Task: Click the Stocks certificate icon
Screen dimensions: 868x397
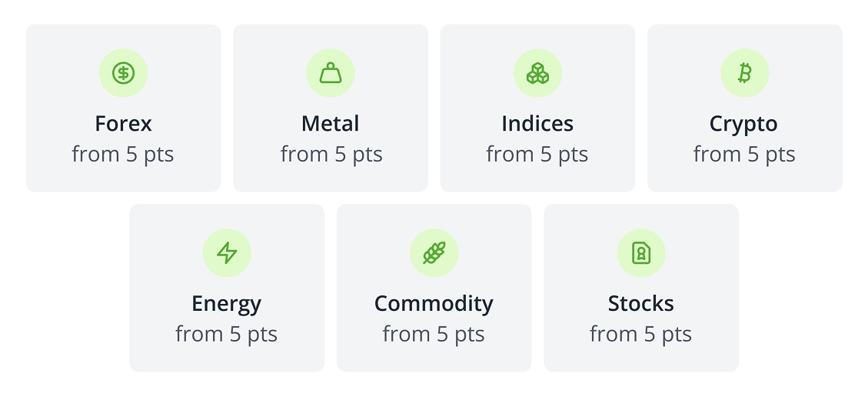Action: point(641,252)
